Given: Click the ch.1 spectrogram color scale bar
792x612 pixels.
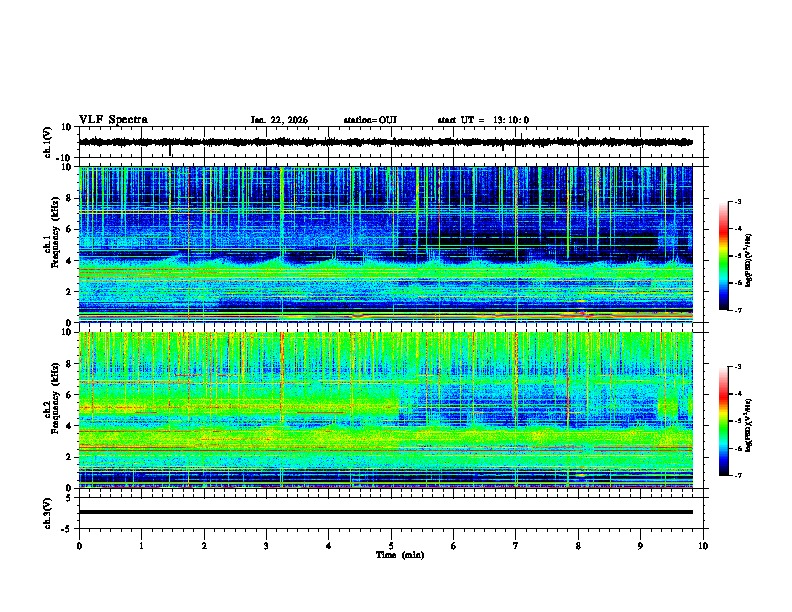Looking at the screenshot, I should coord(724,256).
